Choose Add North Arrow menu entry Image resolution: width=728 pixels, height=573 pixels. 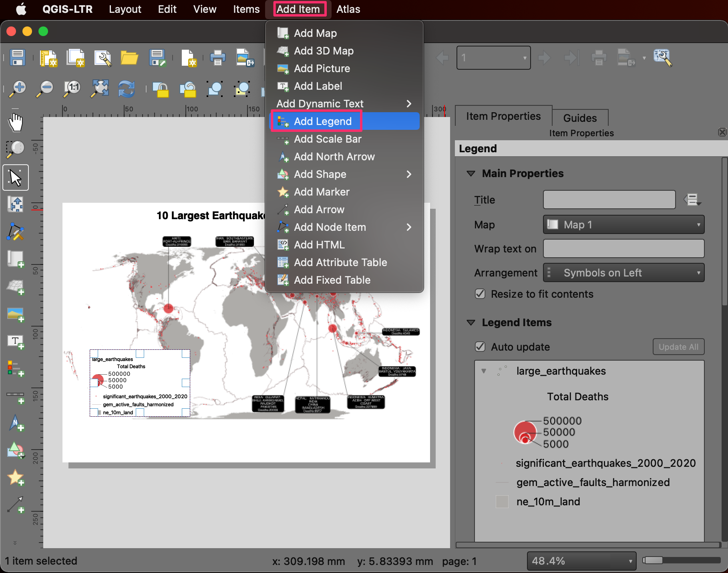[344, 157]
